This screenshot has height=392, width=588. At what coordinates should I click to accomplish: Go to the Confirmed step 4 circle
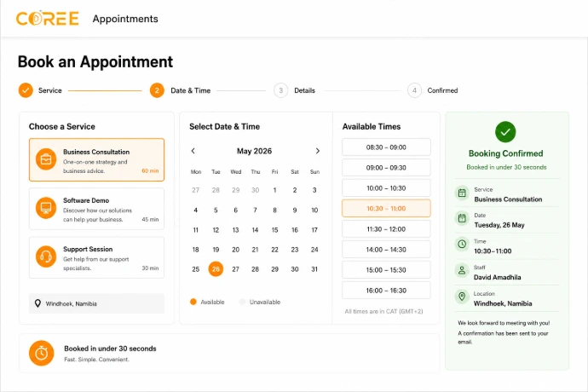pos(414,90)
